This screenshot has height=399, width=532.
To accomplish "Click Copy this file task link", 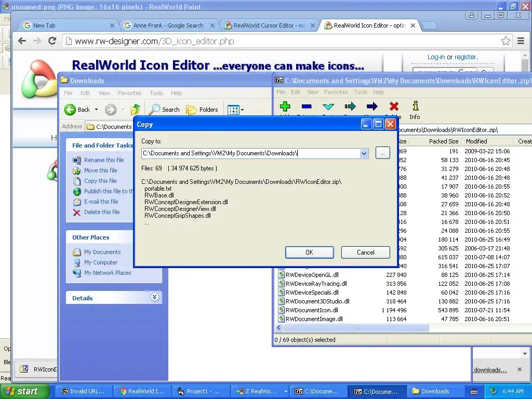I will pyautogui.click(x=100, y=181).
